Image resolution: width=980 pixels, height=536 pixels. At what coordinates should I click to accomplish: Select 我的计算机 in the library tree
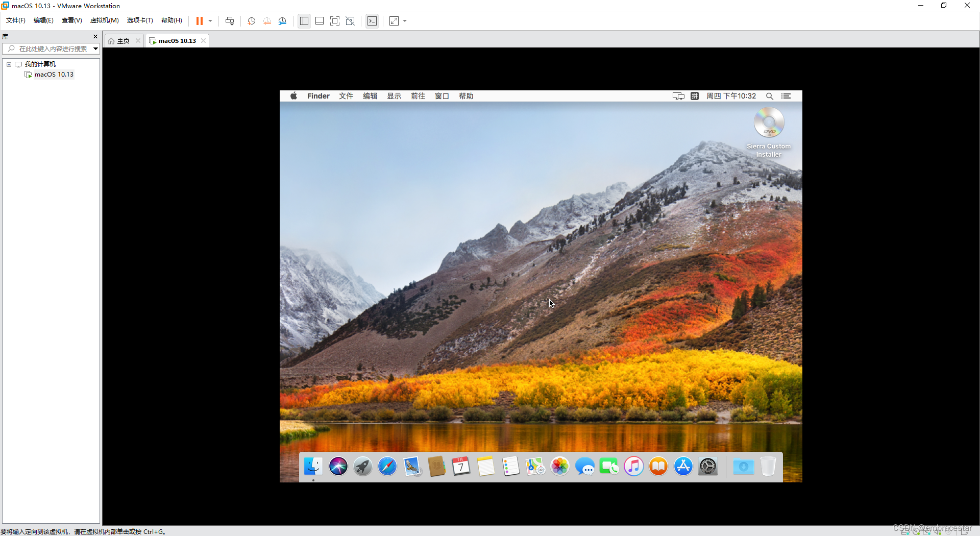pyautogui.click(x=40, y=64)
